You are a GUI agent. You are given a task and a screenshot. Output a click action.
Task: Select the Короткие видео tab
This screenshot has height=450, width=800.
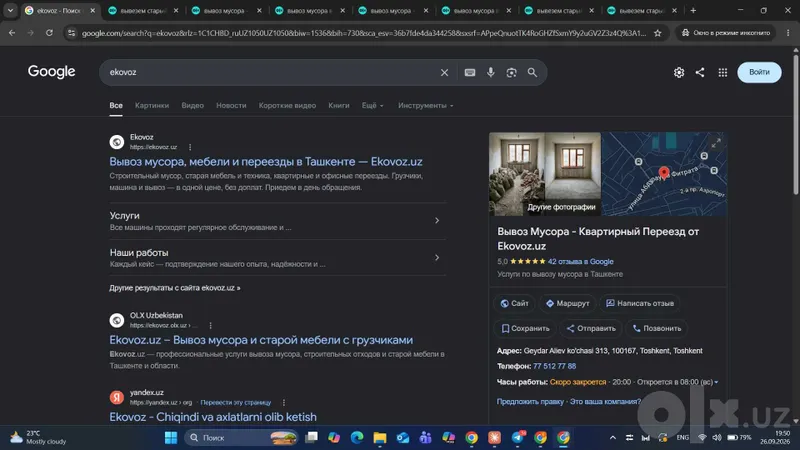pos(287,106)
